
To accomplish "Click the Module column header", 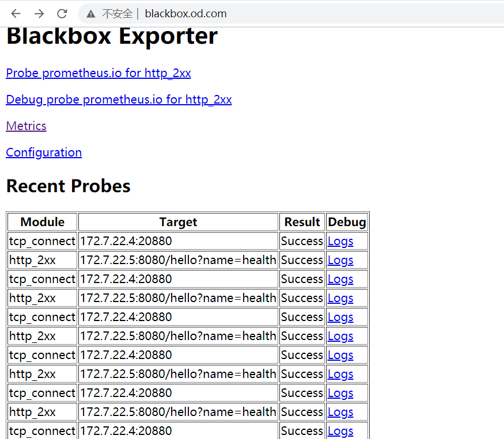I will [x=43, y=222].
